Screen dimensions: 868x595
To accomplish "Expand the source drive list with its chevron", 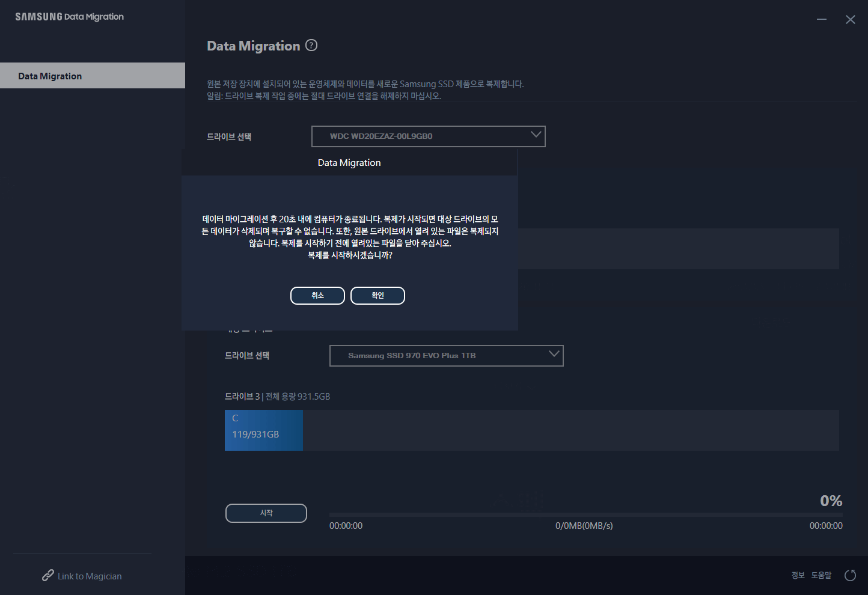I will (536, 135).
